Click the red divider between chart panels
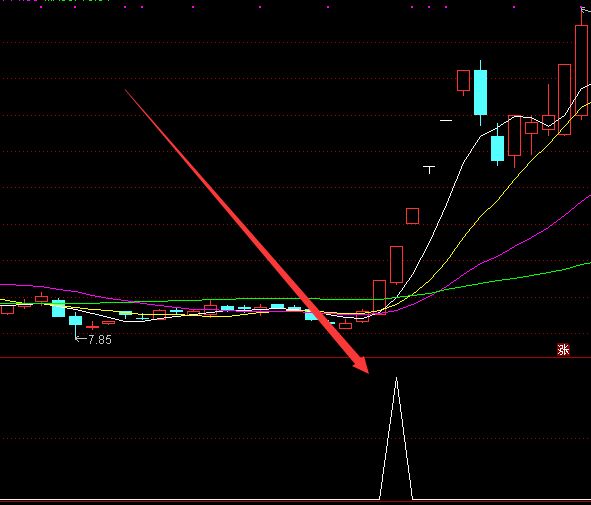591x505 pixels. click(x=296, y=357)
